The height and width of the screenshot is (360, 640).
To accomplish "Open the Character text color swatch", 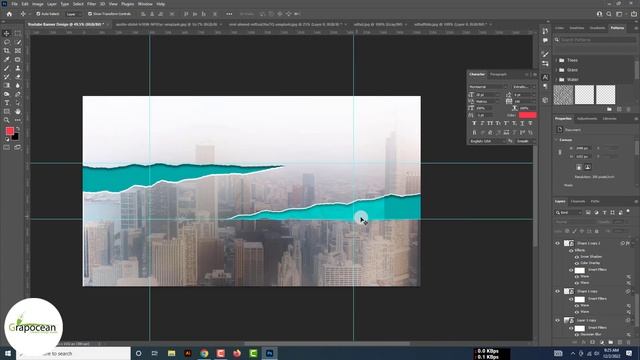I will (527, 116).
